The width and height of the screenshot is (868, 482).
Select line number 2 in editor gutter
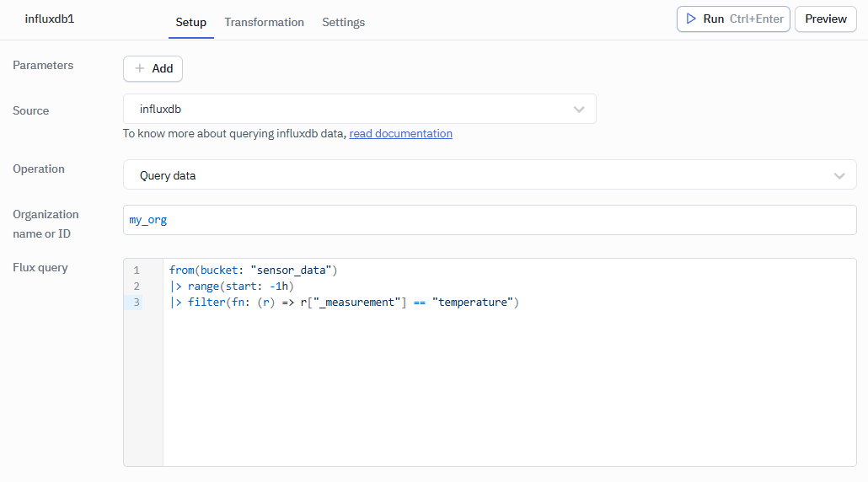coord(137,287)
